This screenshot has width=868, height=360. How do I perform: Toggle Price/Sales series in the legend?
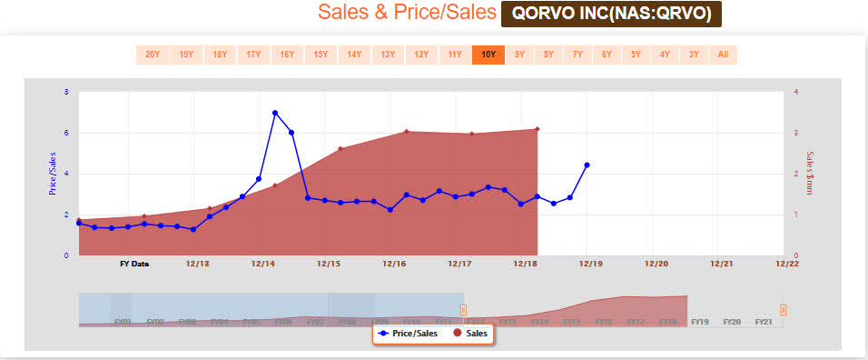tap(407, 334)
